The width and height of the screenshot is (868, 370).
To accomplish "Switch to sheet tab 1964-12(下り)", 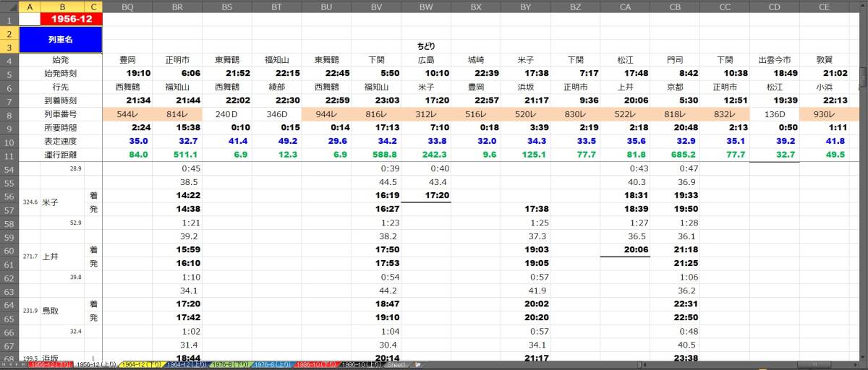I will click(x=142, y=365).
